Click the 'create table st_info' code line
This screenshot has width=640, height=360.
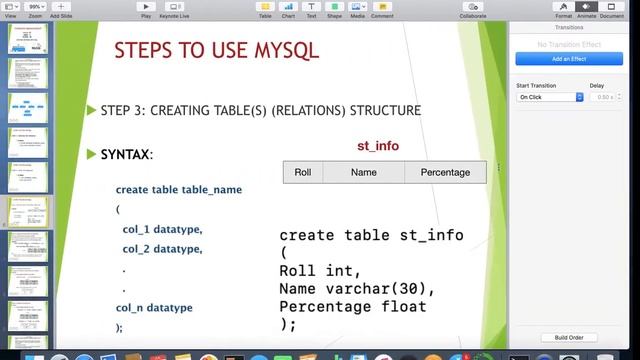[371, 236]
